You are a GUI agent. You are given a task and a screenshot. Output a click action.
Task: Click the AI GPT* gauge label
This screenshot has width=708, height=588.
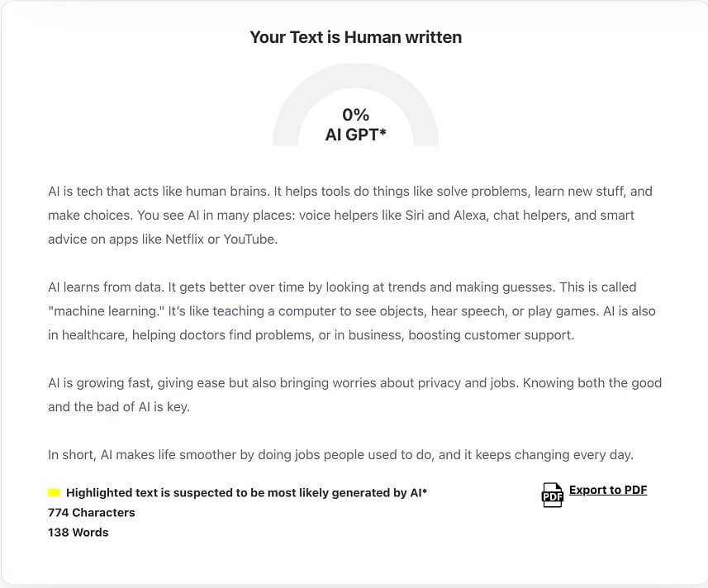point(355,135)
